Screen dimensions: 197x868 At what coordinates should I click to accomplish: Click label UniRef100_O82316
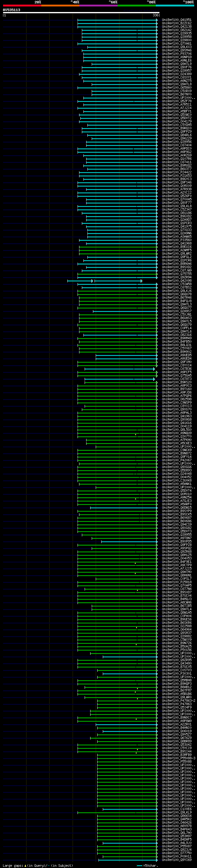(x=176, y=335)
